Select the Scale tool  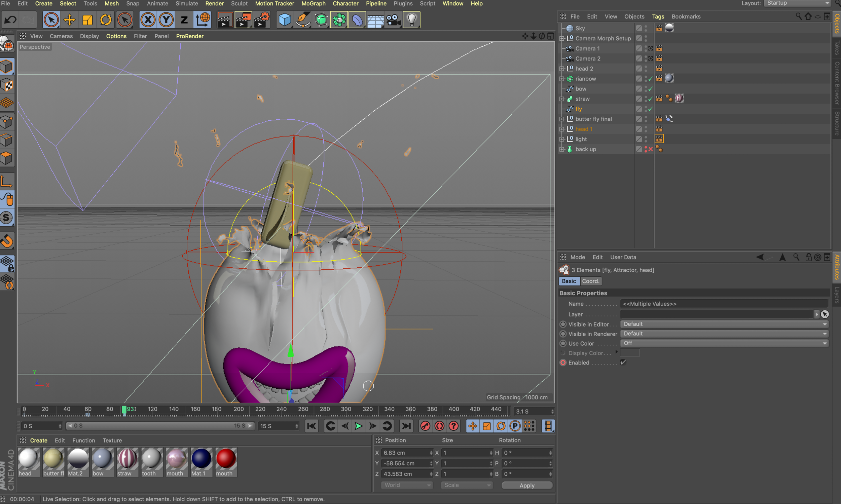point(88,20)
